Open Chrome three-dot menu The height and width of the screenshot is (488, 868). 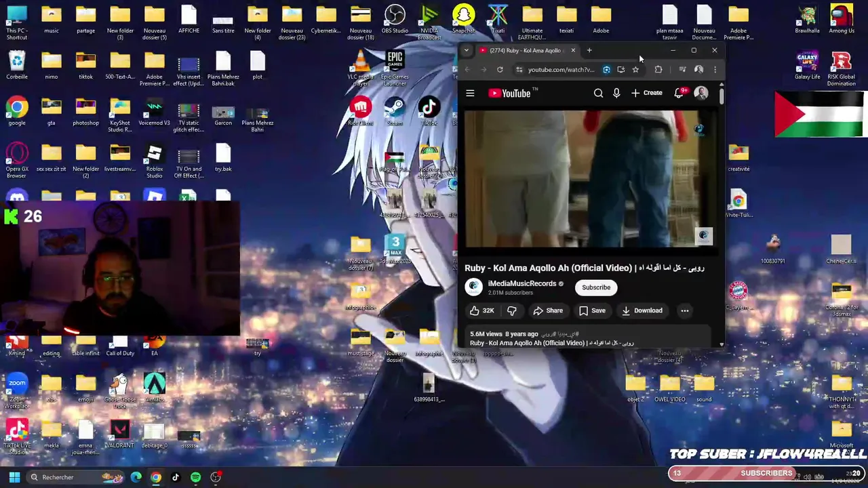coord(715,69)
